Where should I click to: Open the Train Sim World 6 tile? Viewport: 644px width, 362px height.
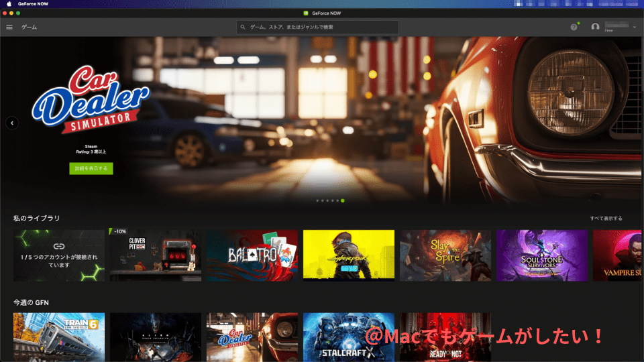[59, 337]
